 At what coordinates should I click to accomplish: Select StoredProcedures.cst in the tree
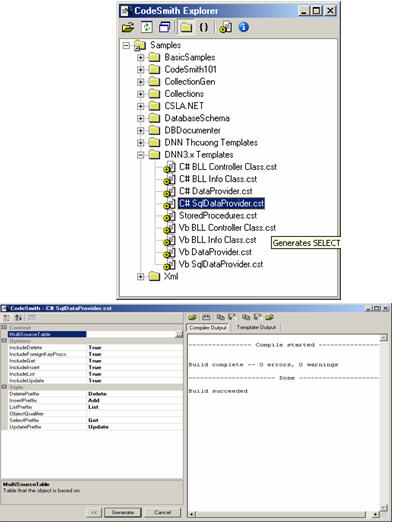click(218, 216)
